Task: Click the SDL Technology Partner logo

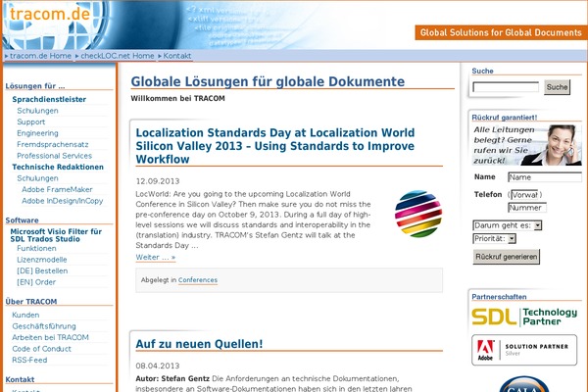Action: pyautogui.click(x=524, y=317)
